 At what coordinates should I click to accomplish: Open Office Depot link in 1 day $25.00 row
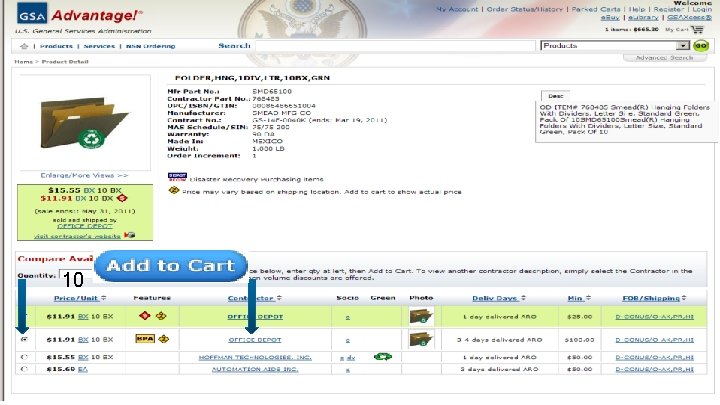tap(255, 317)
